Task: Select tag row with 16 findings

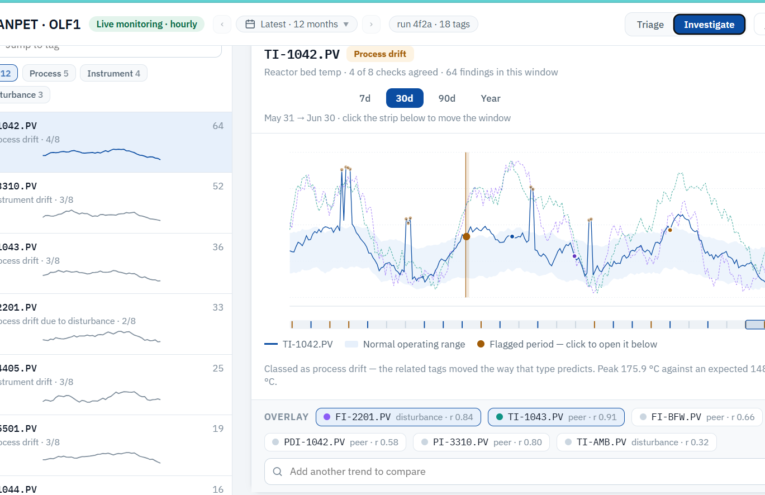Action: 116,486
